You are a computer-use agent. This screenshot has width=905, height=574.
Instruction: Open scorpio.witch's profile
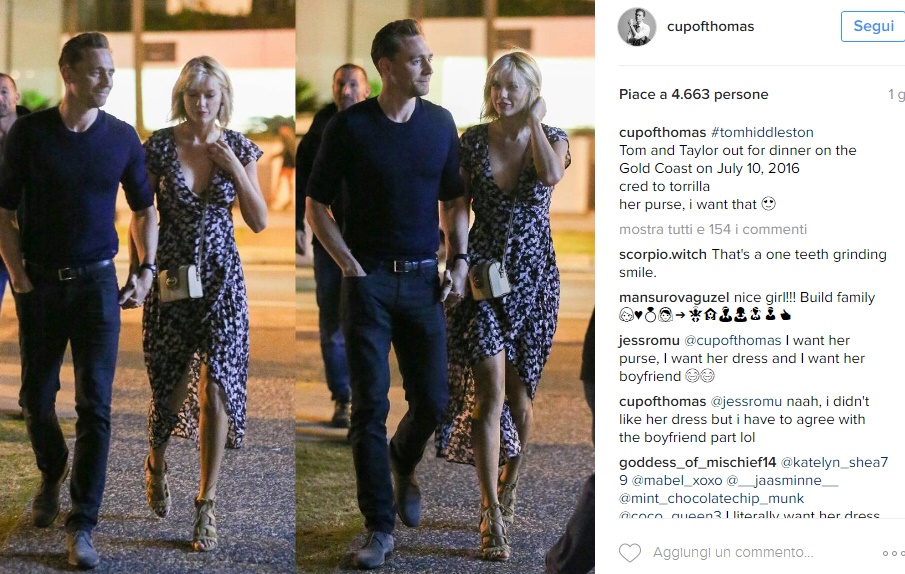click(x=663, y=254)
